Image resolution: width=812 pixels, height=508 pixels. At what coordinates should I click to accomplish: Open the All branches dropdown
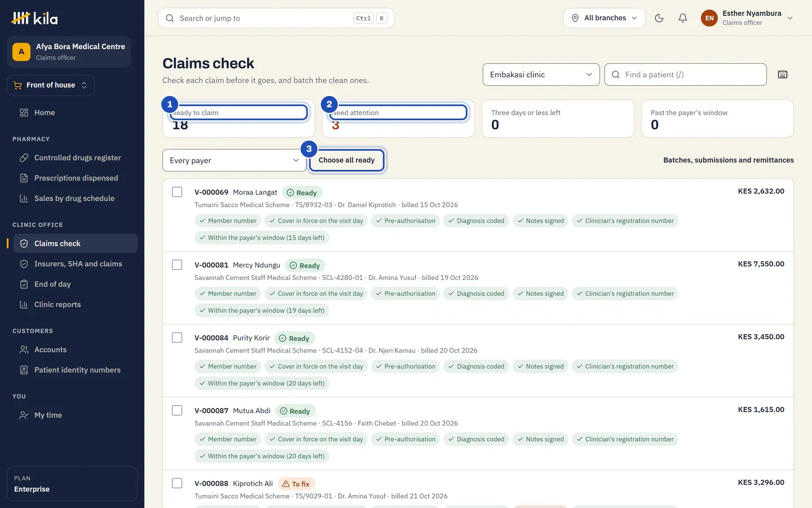604,18
